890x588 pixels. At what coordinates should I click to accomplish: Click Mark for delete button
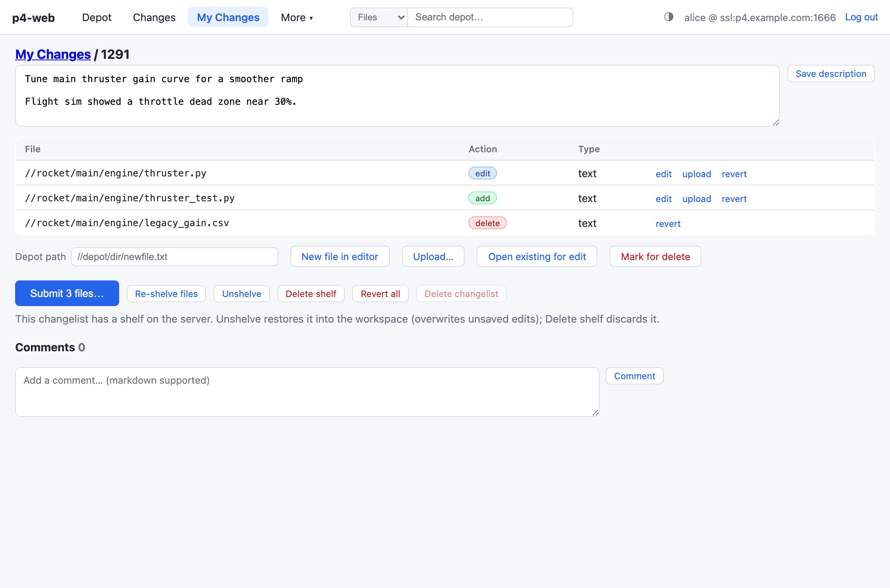click(655, 257)
